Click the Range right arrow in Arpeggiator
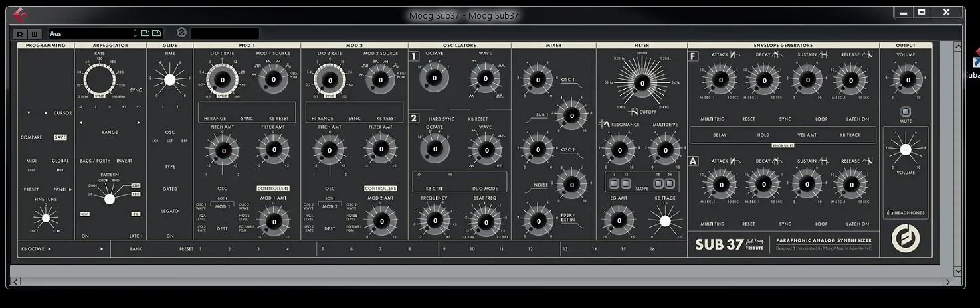Screen dimensions: 980x308 pos(139,123)
